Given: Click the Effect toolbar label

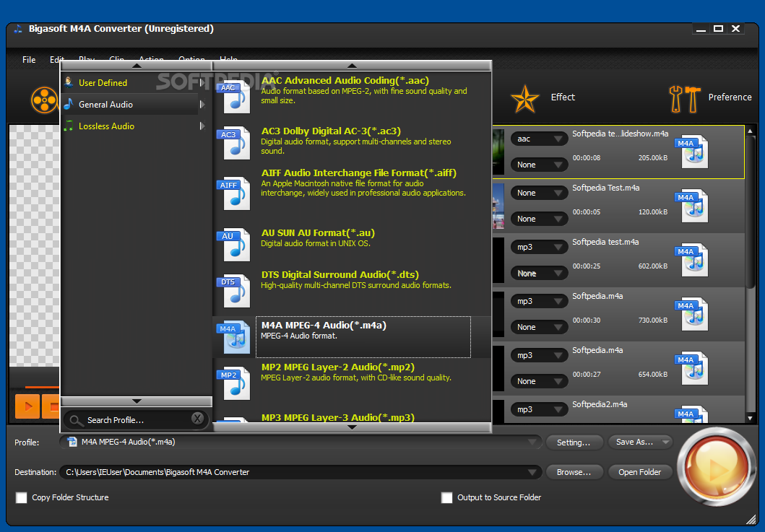Looking at the screenshot, I should [x=563, y=97].
